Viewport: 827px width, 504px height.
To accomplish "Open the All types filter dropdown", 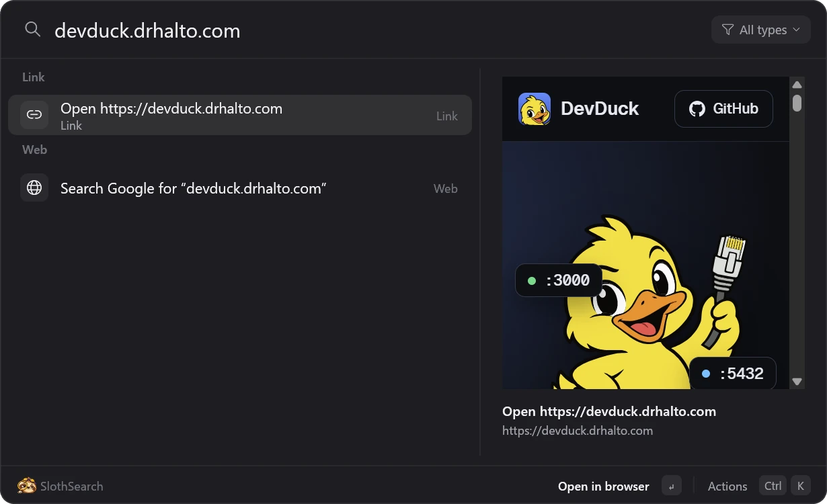I will coord(761,30).
